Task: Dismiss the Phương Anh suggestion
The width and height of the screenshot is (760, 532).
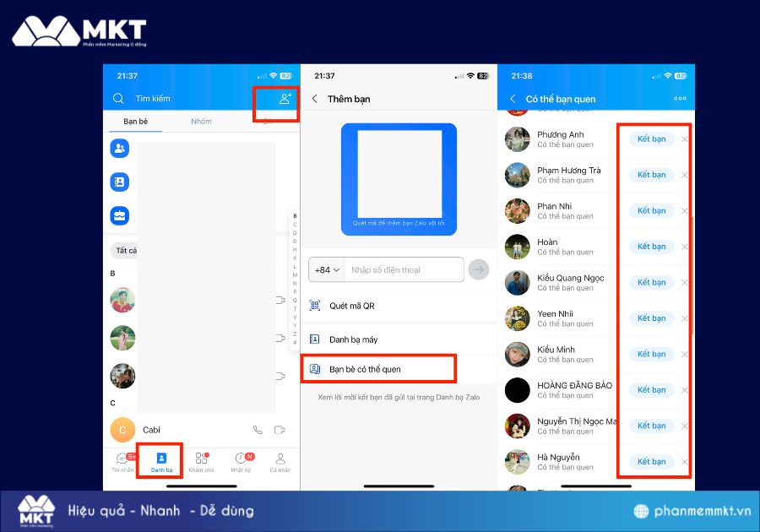Action: tap(684, 139)
